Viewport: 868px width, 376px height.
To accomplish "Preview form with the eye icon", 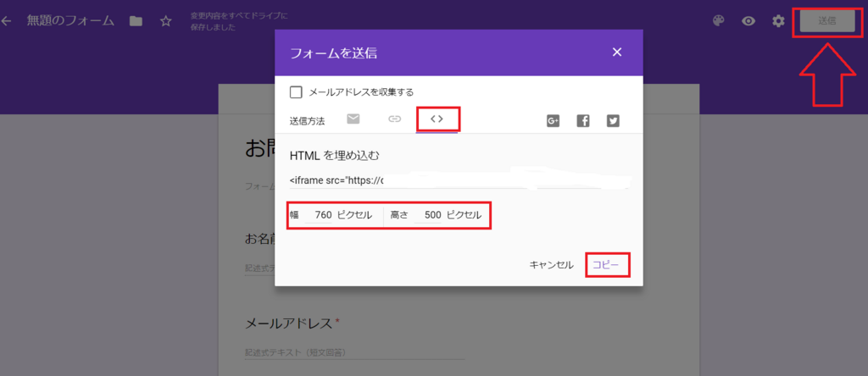I will (748, 21).
